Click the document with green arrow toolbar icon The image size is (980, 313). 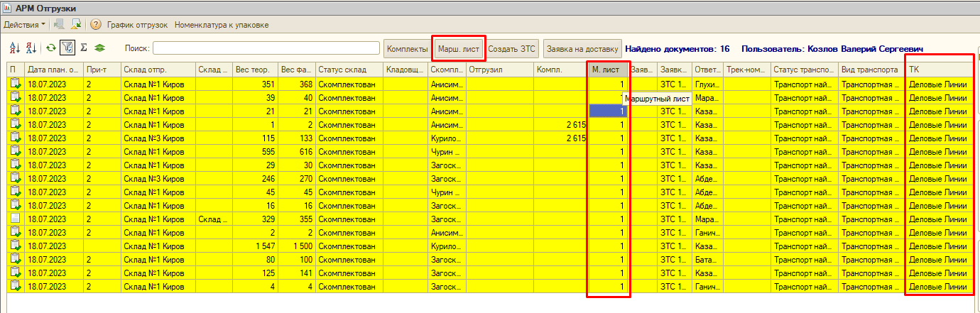pyautogui.click(x=75, y=25)
